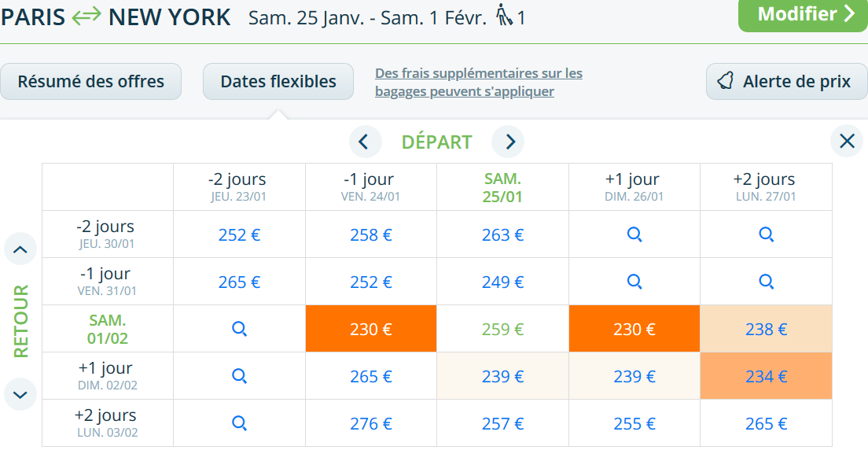Select the orange 230 € fare departing 24/01
This screenshot has height=450, width=868.
click(371, 329)
